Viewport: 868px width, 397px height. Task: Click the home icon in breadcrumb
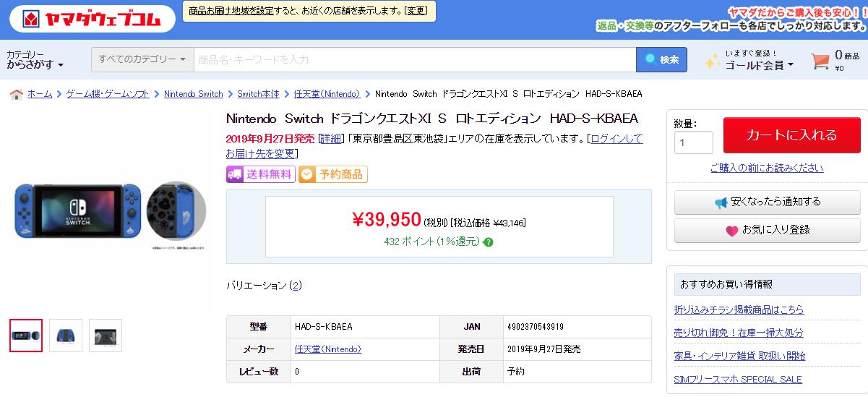click(17, 94)
